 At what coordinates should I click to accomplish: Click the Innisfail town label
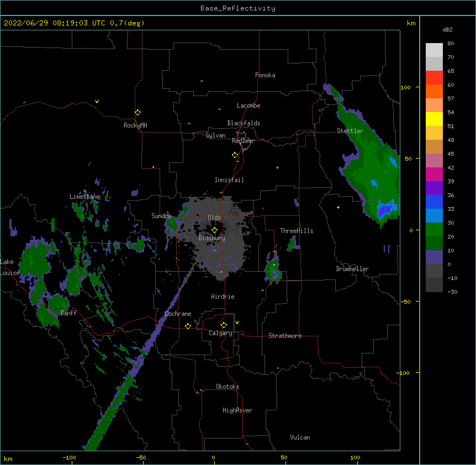[229, 180]
